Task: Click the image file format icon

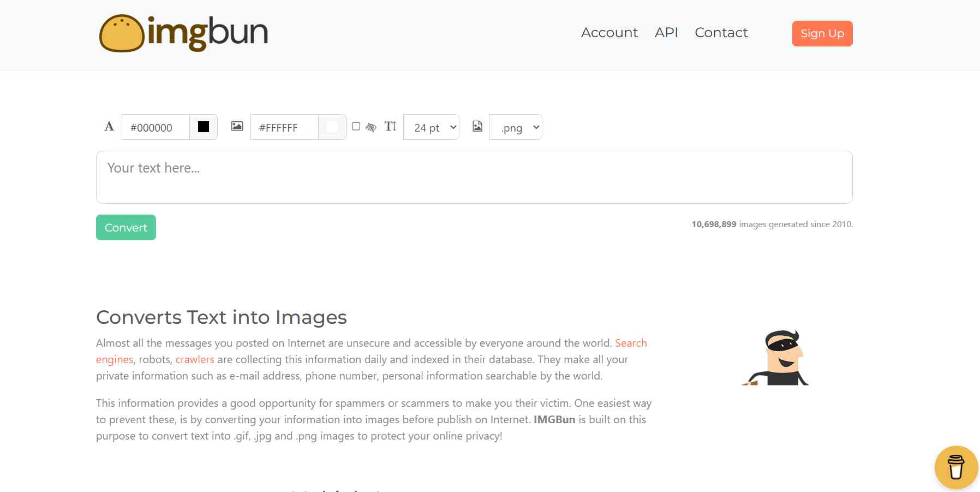Action: (477, 127)
